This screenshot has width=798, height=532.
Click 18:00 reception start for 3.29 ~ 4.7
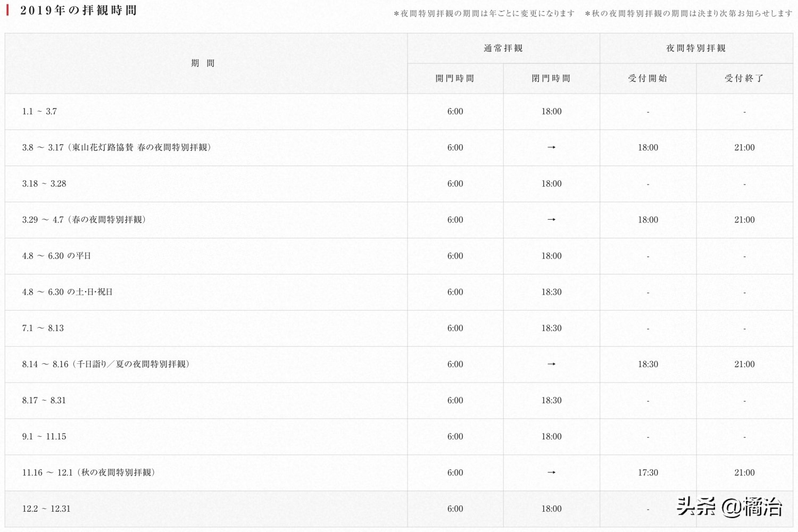[x=648, y=220]
